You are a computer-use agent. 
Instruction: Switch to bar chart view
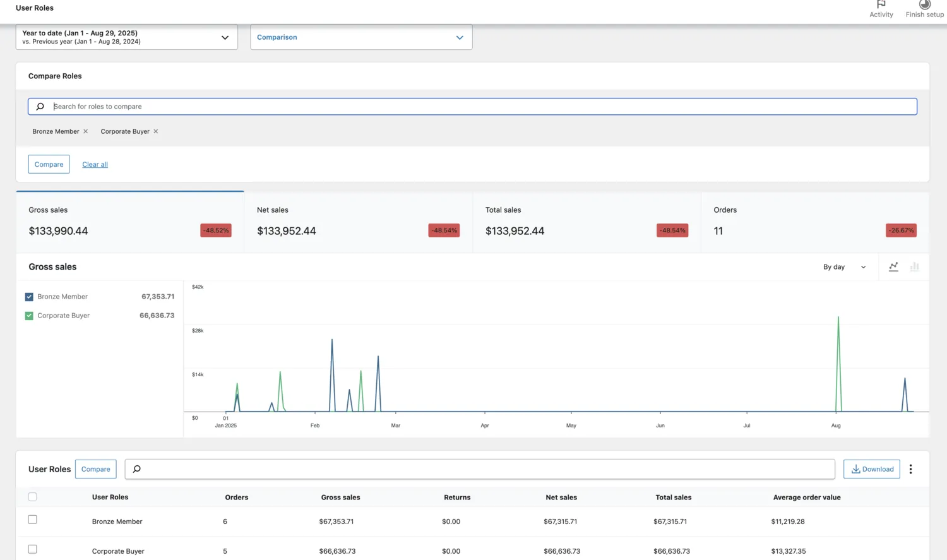click(914, 267)
